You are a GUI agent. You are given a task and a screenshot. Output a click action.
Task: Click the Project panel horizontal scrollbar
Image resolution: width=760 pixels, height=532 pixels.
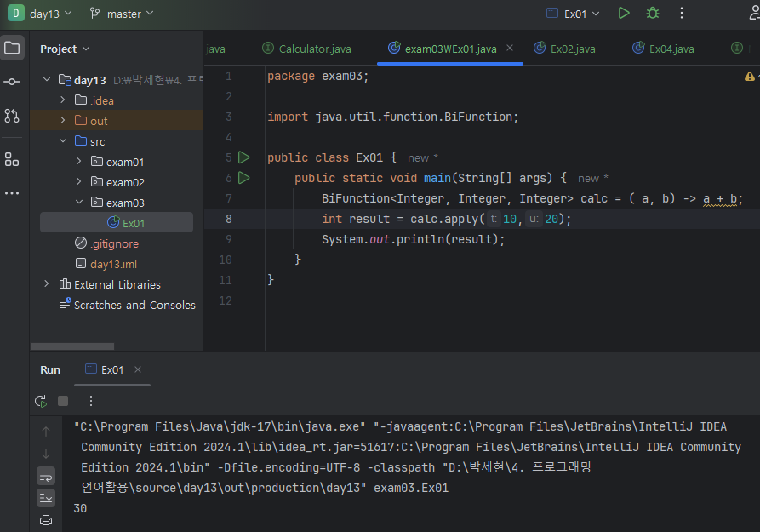[72, 346]
